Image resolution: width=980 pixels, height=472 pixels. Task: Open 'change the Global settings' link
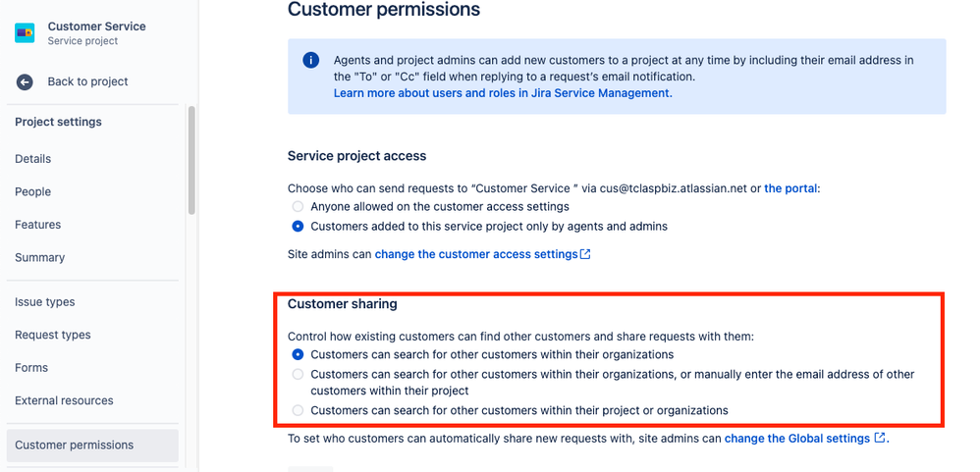click(x=797, y=439)
